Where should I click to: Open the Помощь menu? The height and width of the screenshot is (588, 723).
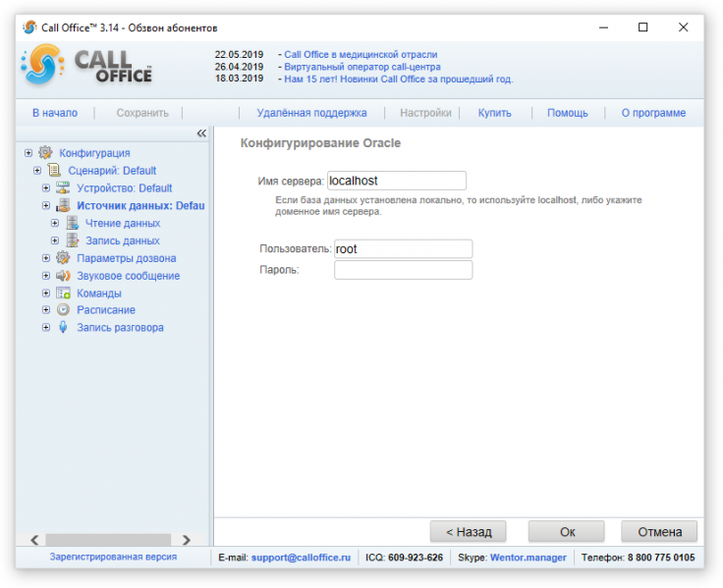click(x=568, y=113)
